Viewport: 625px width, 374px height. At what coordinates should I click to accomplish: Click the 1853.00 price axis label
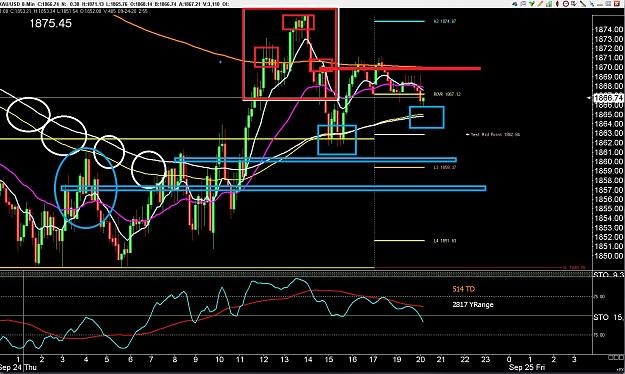click(x=608, y=228)
